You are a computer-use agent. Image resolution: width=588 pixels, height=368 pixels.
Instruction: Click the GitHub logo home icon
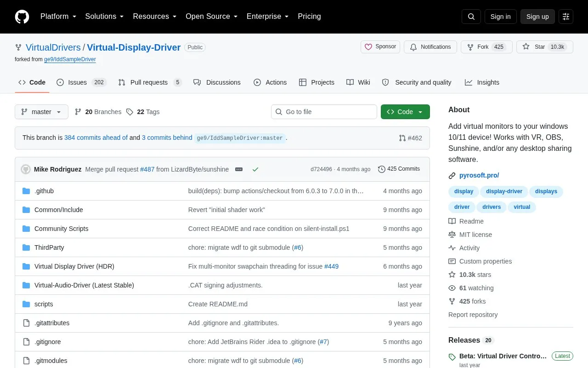(22, 17)
